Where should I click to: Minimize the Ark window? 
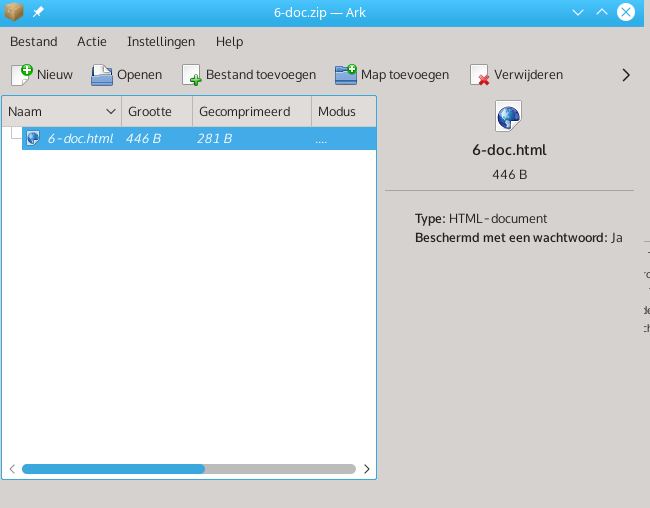pyautogui.click(x=578, y=12)
